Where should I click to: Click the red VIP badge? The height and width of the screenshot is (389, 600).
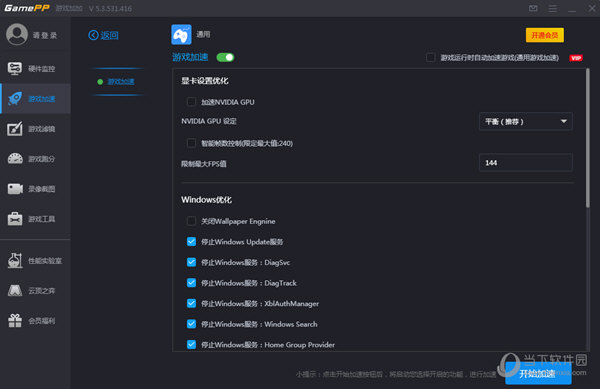pyautogui.click(x=576, y=58)
